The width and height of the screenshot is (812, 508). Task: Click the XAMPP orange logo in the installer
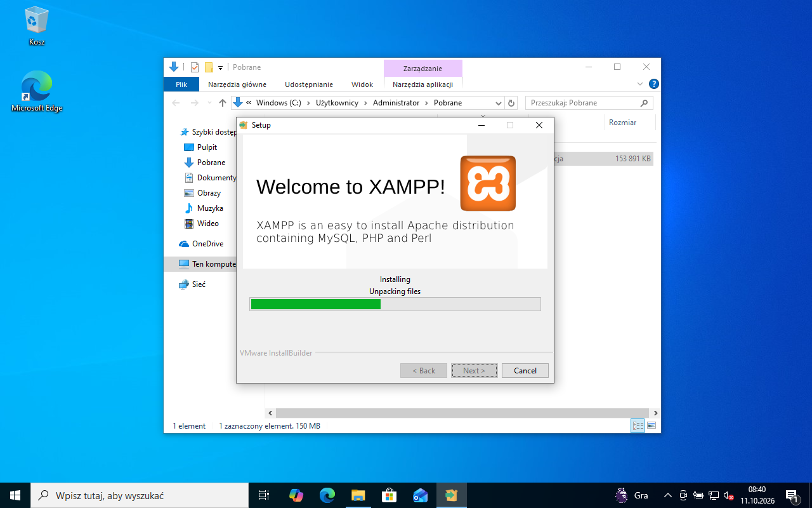[x=488, y=183]
